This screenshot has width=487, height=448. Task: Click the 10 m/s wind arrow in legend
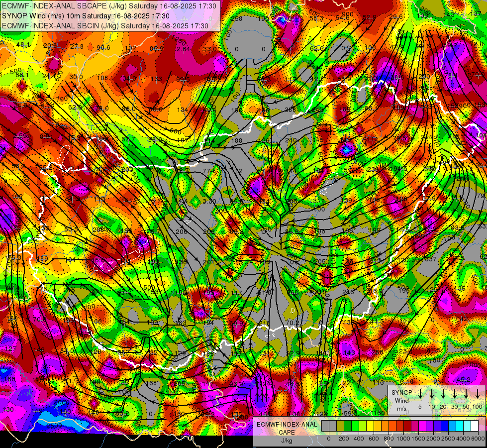pyautogui.click(x=431, y=394)
